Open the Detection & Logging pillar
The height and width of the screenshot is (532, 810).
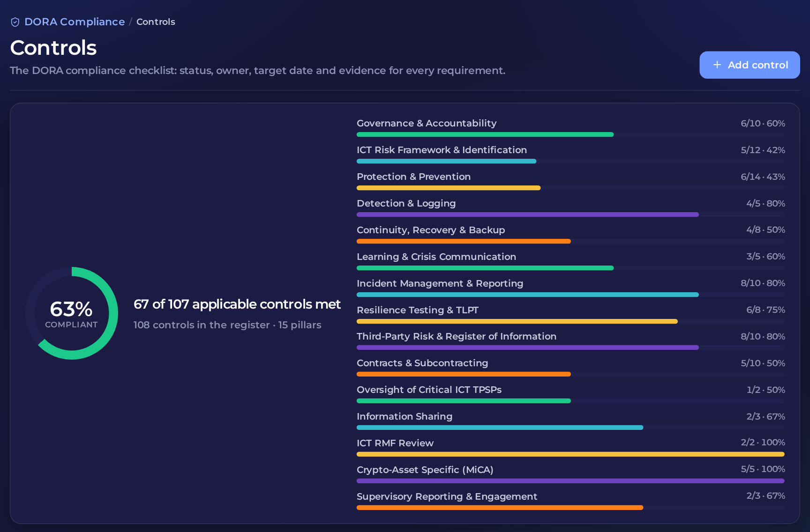[x=406, y=203]
